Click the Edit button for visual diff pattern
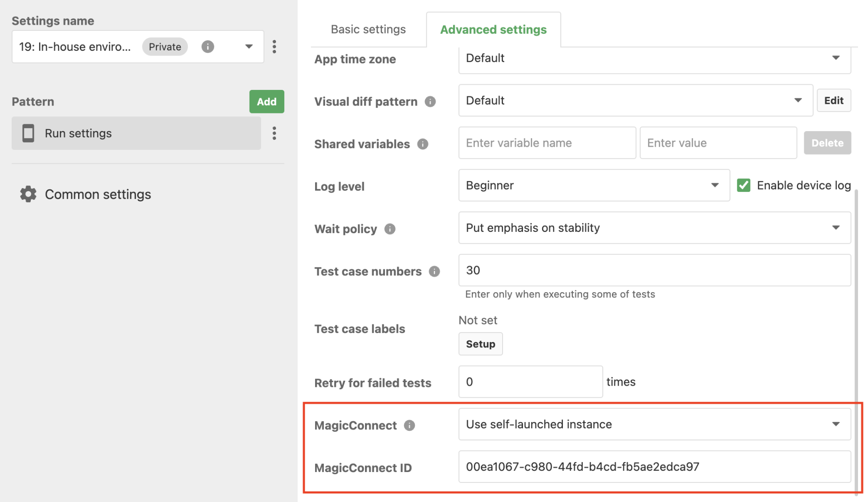The width and height of the screenshot is (868, 502). click(833, 101)
